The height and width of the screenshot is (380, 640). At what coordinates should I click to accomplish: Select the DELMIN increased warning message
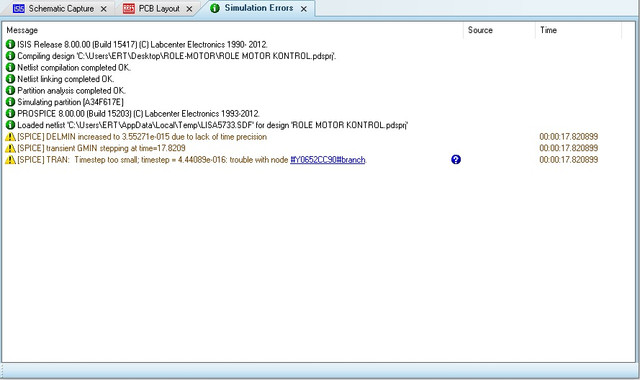click(142, 137)
